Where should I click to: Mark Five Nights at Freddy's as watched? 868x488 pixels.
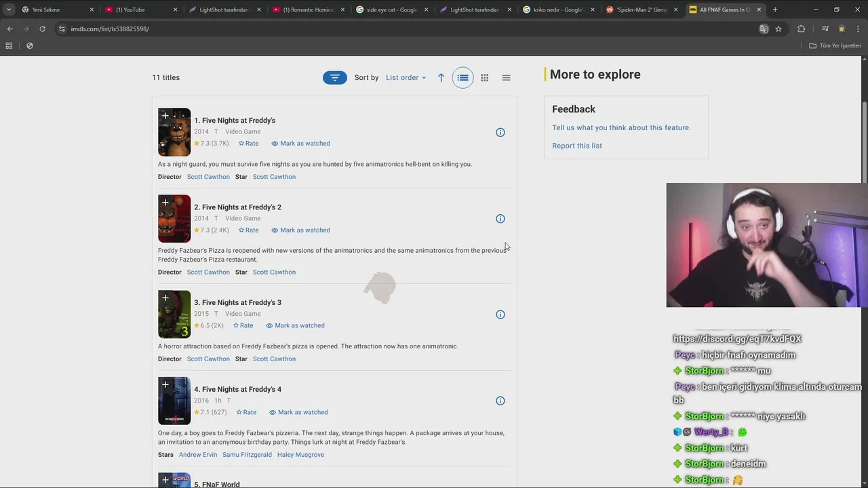(301, 144)
